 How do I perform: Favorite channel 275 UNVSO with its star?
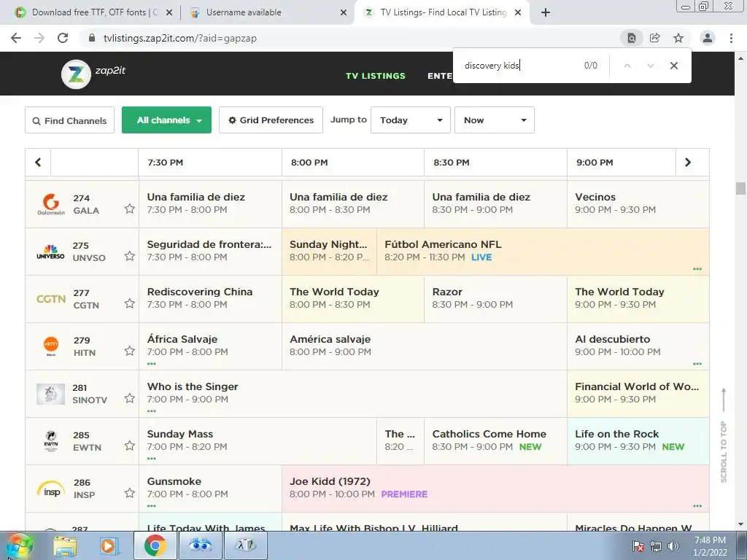tap(129, 256)
